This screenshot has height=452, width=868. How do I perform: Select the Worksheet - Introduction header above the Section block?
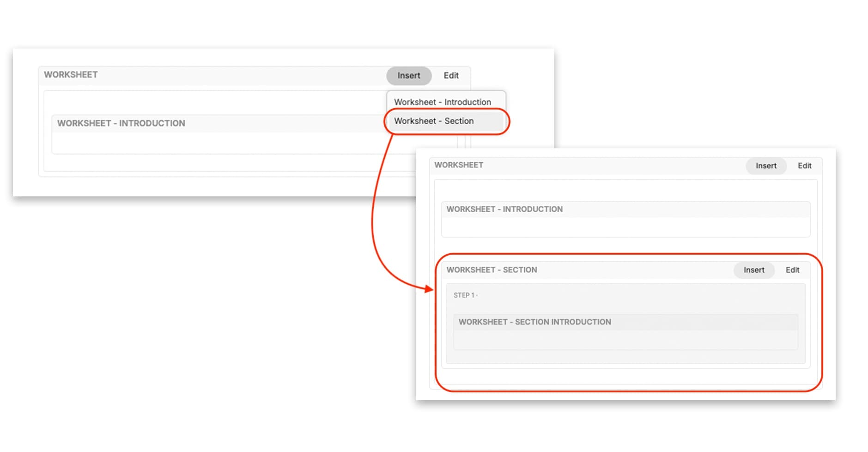[x=625, y=209]
